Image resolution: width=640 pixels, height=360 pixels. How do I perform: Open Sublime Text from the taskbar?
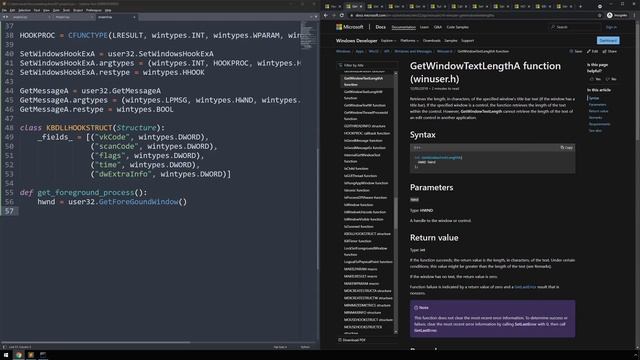pyautogui.click(x=31, y=355)
